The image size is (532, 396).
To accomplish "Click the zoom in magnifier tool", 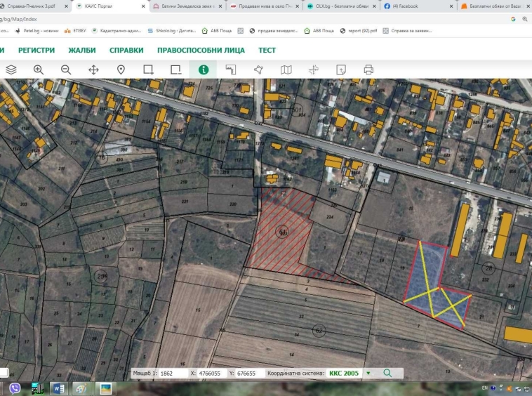I will 39,70.
